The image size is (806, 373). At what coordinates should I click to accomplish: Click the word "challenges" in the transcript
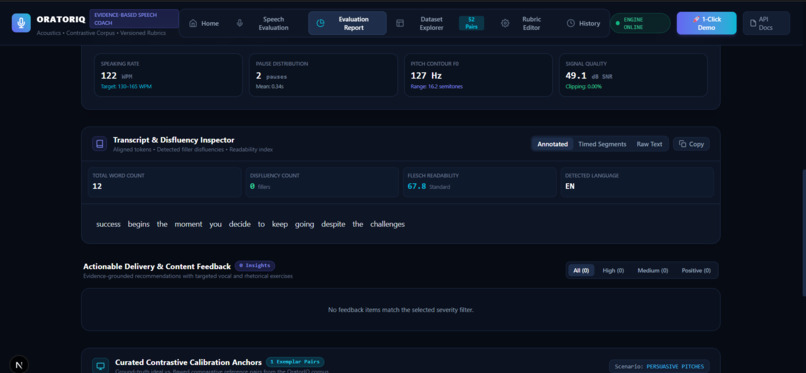pos(388,225)
